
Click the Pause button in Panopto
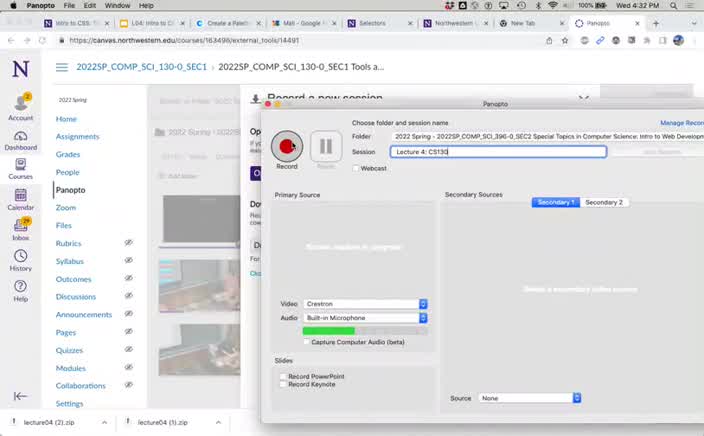[325, 147]
